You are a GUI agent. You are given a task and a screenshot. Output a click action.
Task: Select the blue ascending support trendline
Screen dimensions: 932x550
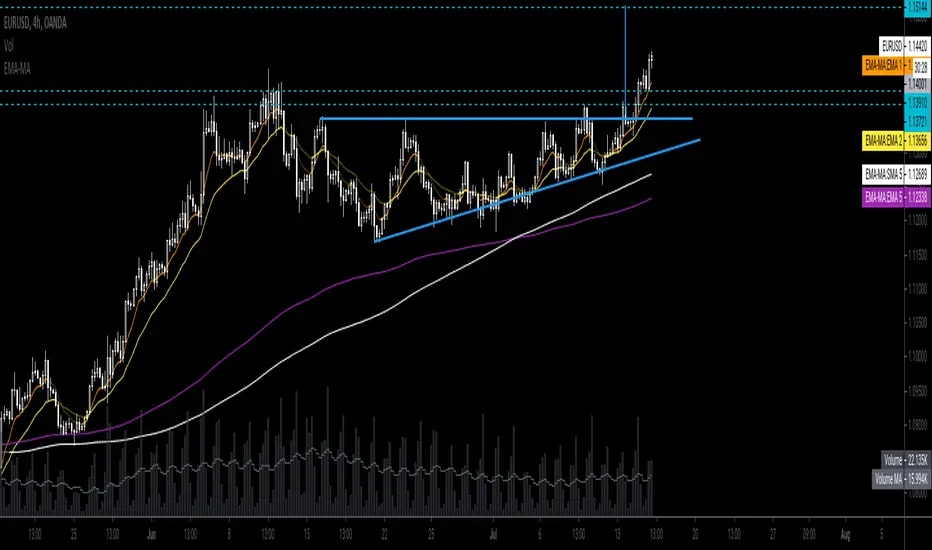[x=537, y=190]
